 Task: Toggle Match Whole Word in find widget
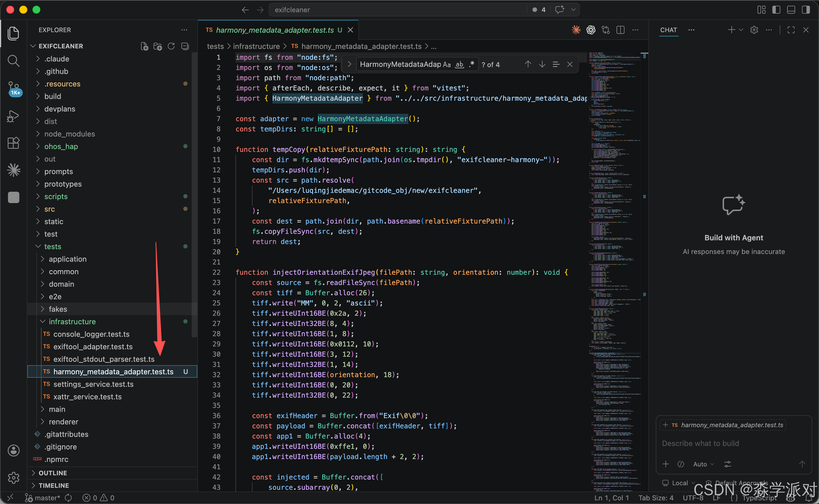tap(460, 64)
